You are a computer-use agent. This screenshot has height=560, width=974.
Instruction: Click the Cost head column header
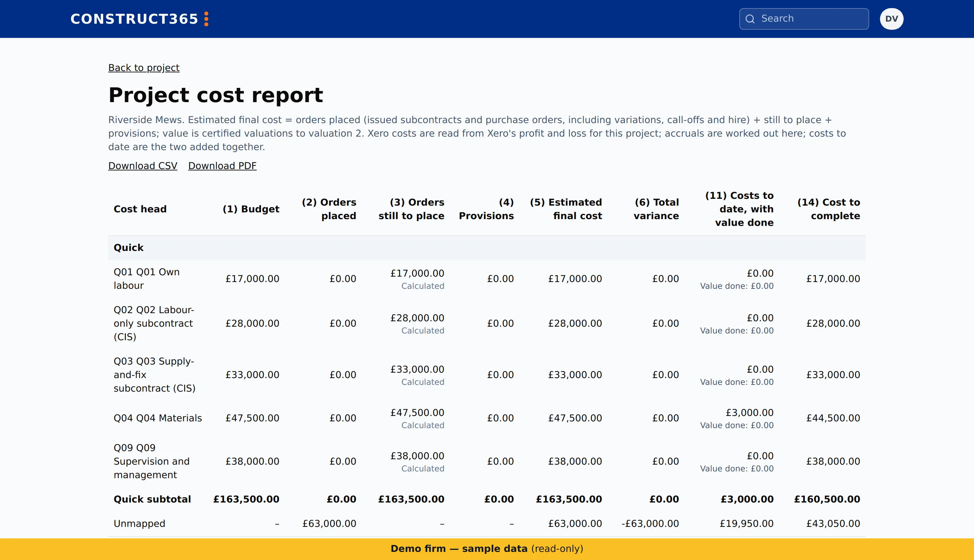(x=140, y=209)
